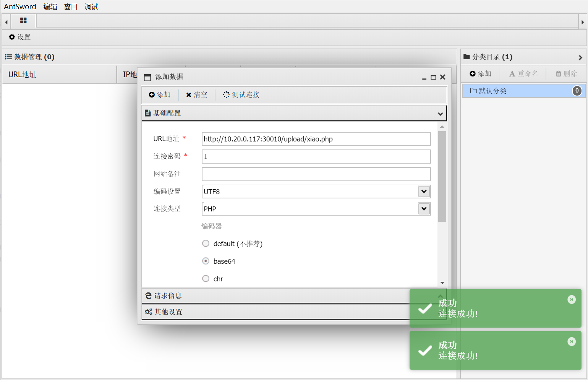Viewport: 588px width, 380px height.
Task: Close the upper 连接成功 notification
Action: pyautogui.click(x=572, y=300)
